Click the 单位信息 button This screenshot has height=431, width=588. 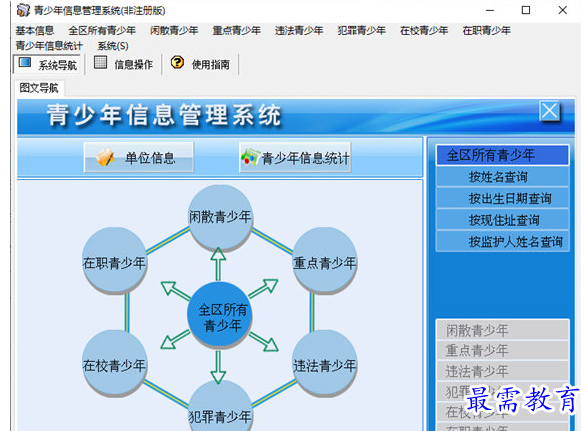(x=139, y=158)
